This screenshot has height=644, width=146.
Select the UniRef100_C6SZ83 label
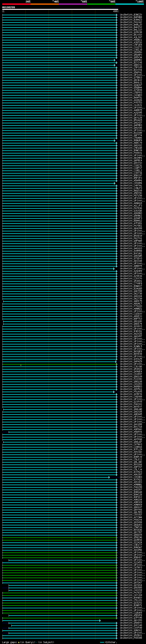[x=131, y=384]
